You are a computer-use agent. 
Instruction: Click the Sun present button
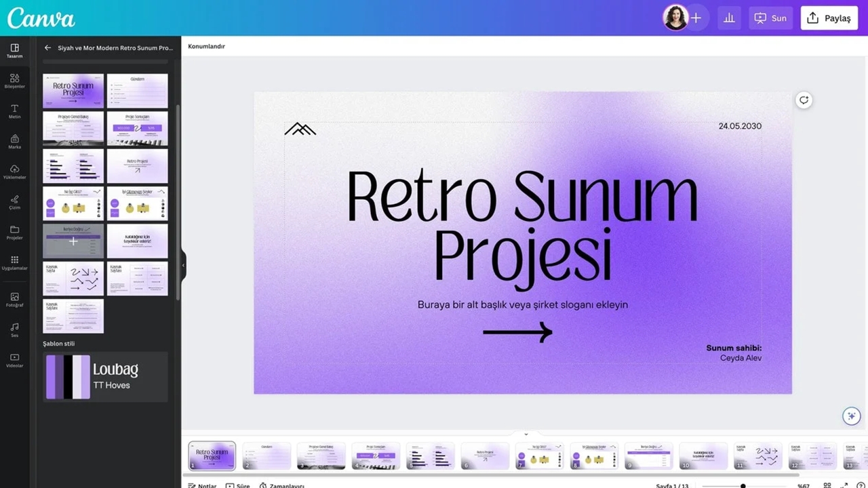coord(770,18)
